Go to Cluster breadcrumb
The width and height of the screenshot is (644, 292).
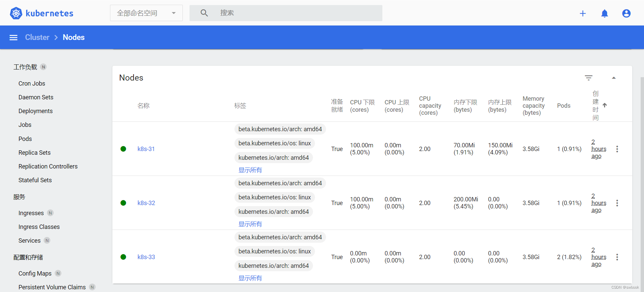37,37
